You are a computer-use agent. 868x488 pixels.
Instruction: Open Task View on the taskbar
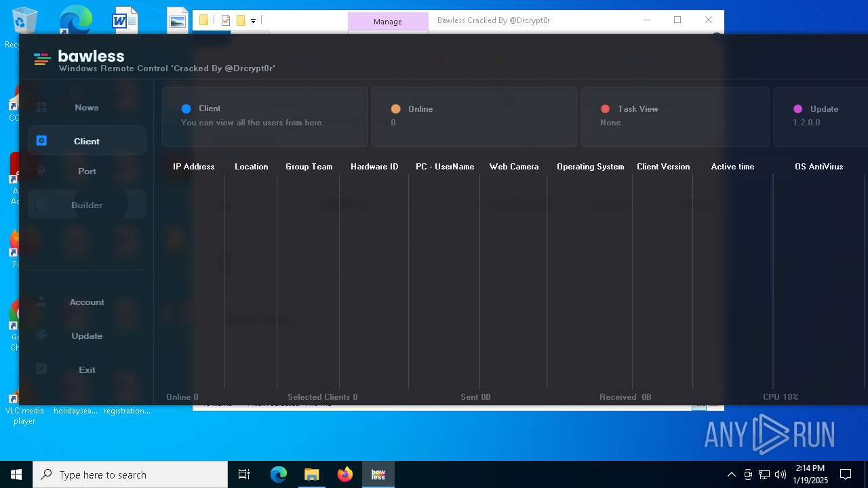[x=244, y=474]
